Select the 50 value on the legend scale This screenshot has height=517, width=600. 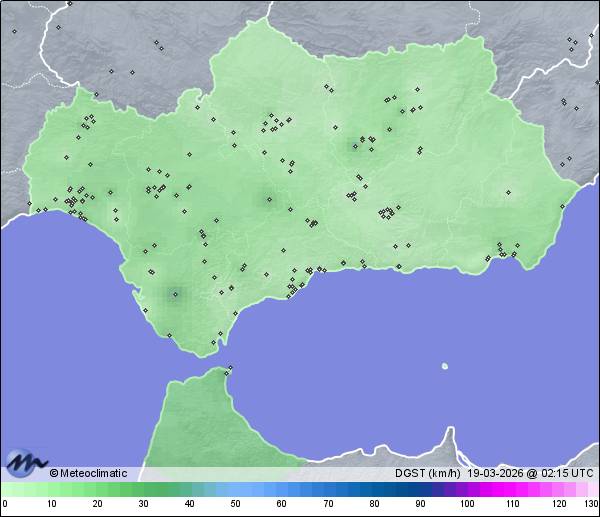235,504
